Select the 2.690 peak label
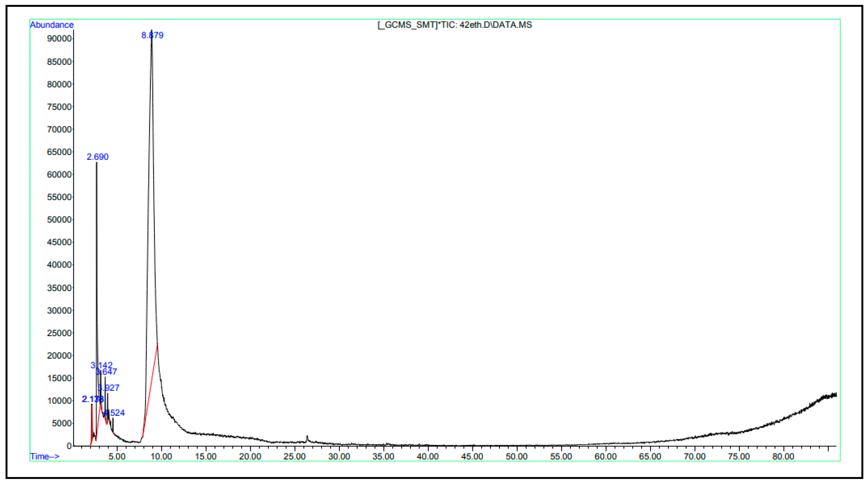The height and width of the screenshot is (483, 868). coord(98,157)
